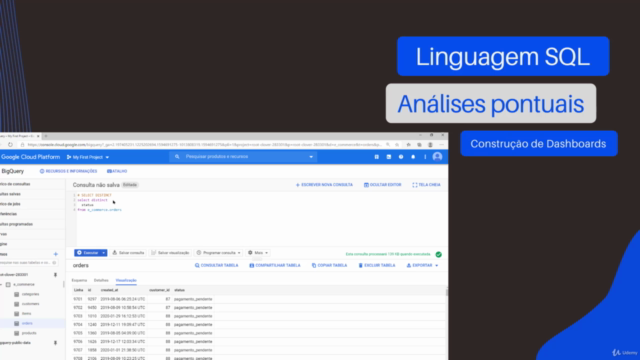Expand the search bar dropdown arrow
The width and height of the screenshot is (640, 360).
coord(311,157)
